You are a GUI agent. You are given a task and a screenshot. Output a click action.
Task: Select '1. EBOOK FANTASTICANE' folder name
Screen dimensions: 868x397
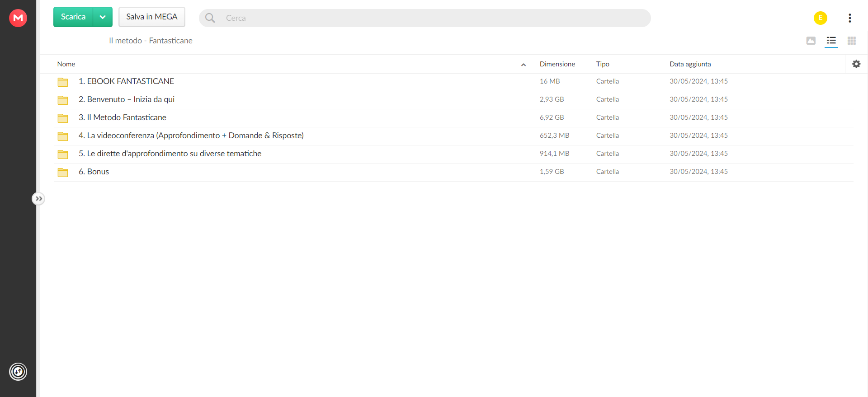point(126,81)
